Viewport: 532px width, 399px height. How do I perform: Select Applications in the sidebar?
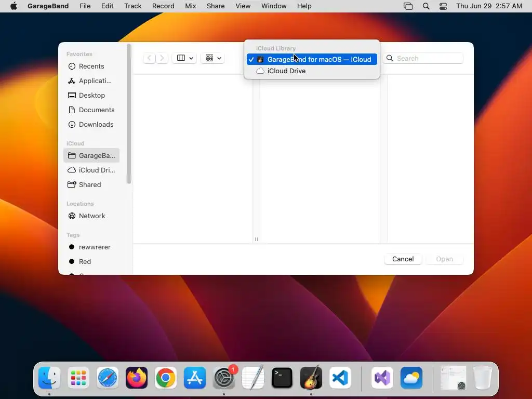pyautogui.click(x=91, y=81)
